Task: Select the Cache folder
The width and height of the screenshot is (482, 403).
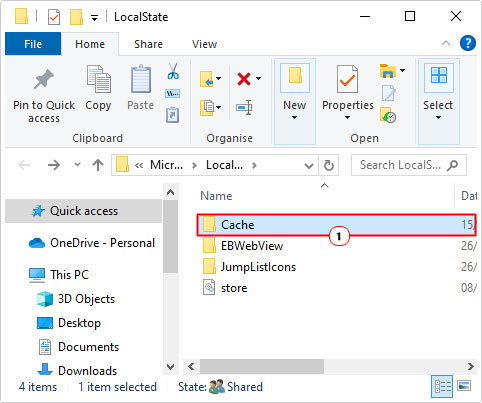Action: pos(336,225)
